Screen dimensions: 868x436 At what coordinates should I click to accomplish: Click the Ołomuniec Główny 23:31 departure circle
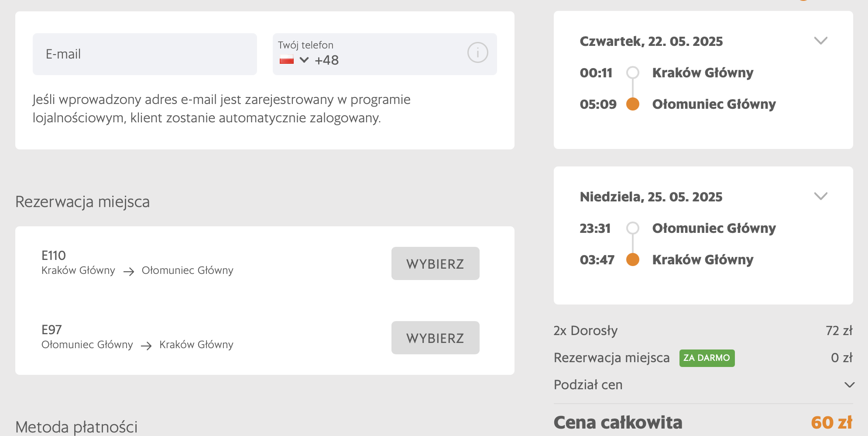pyautogui.click(x=632, y=228)
